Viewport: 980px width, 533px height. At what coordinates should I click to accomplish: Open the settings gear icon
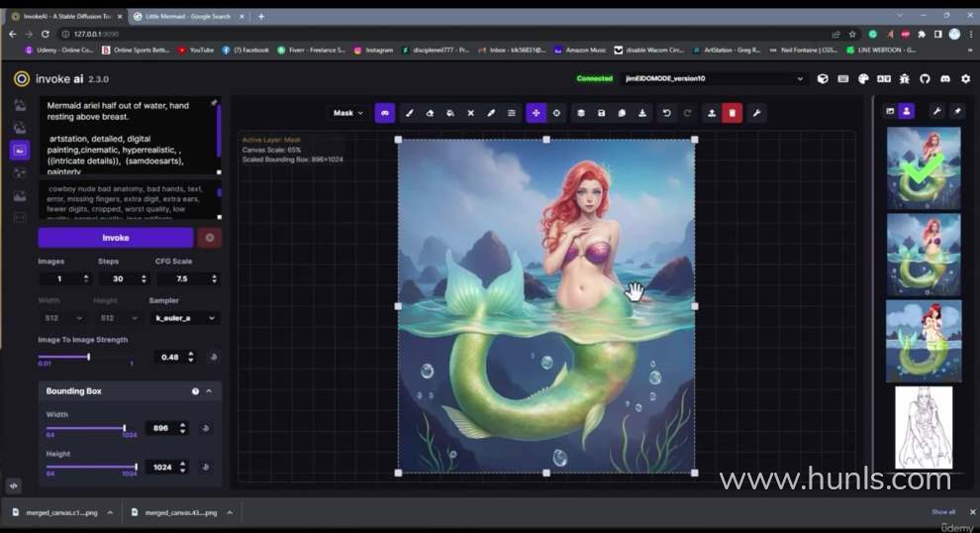(965, 79)
